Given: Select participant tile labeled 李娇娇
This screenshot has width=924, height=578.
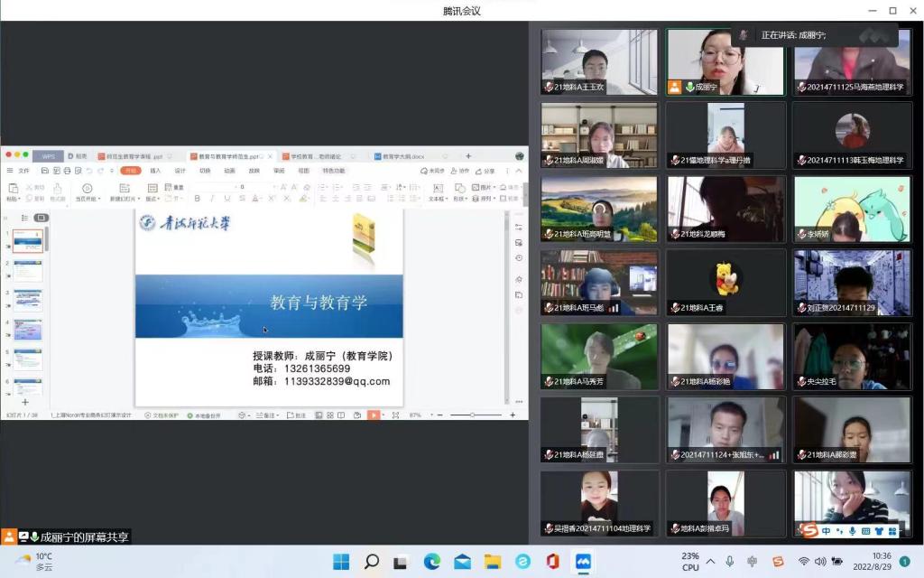Looking at the screenshot, I should point(852,210).
